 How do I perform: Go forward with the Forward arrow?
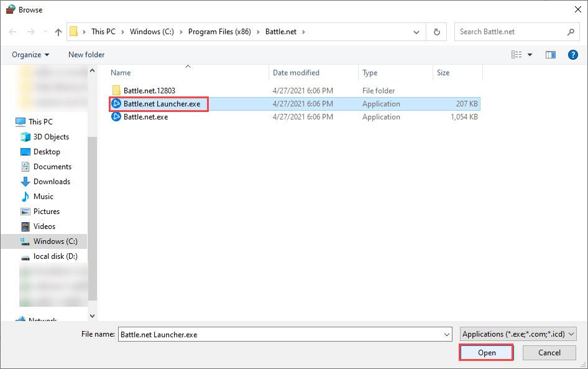[30, 32]
